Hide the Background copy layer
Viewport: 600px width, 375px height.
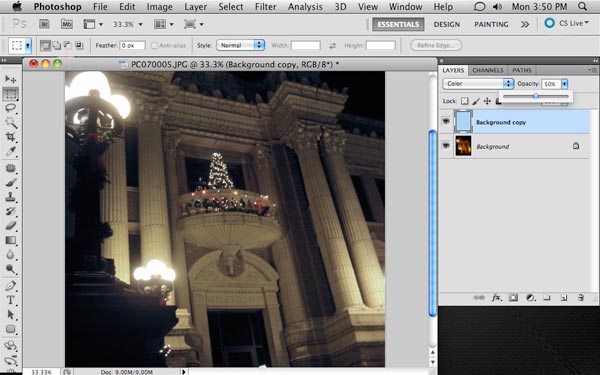click(x=446, y=121)
